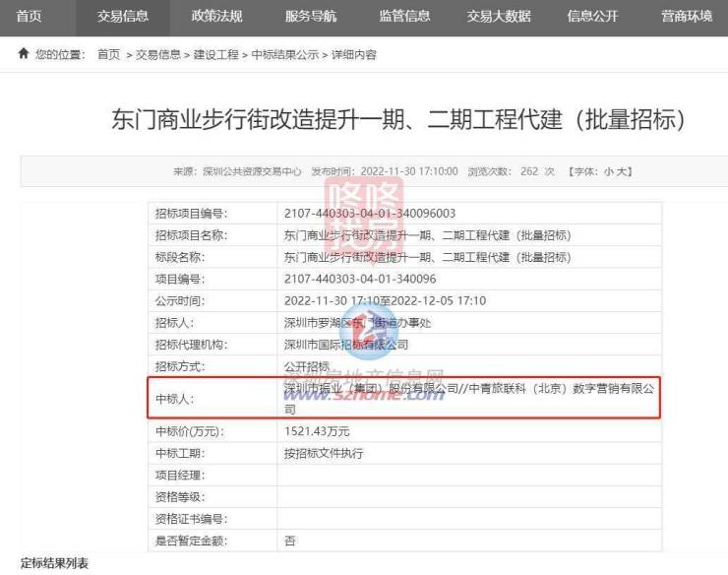This screenshot has width=728, height=575.
Task: Open the 监管信息 navigation tab
Action: click(405, 17)
